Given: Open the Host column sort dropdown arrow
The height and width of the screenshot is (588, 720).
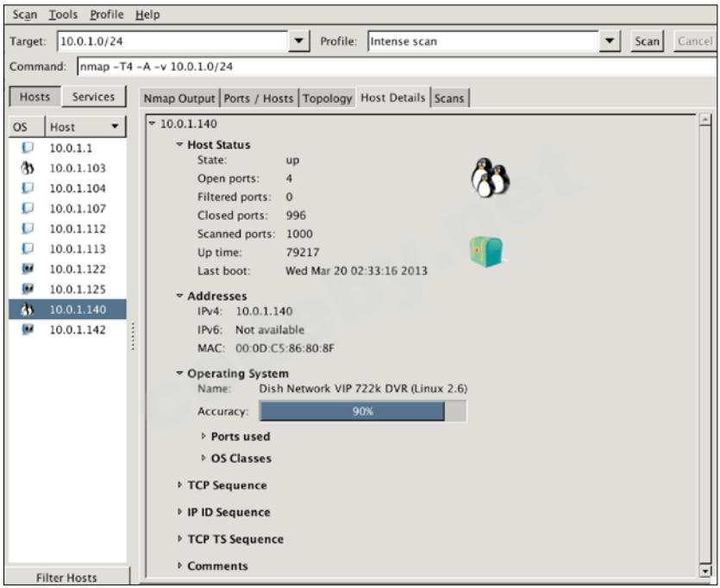Looking at the screenshot, I should (115, 127).
